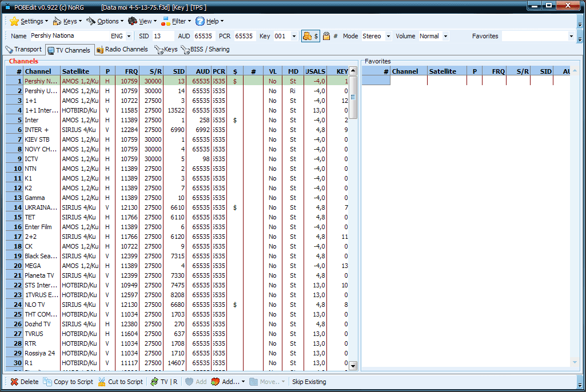Expand the Favorites dropdown
The width and height of the screenshot is (586, 392).
(x=571, y=36)
